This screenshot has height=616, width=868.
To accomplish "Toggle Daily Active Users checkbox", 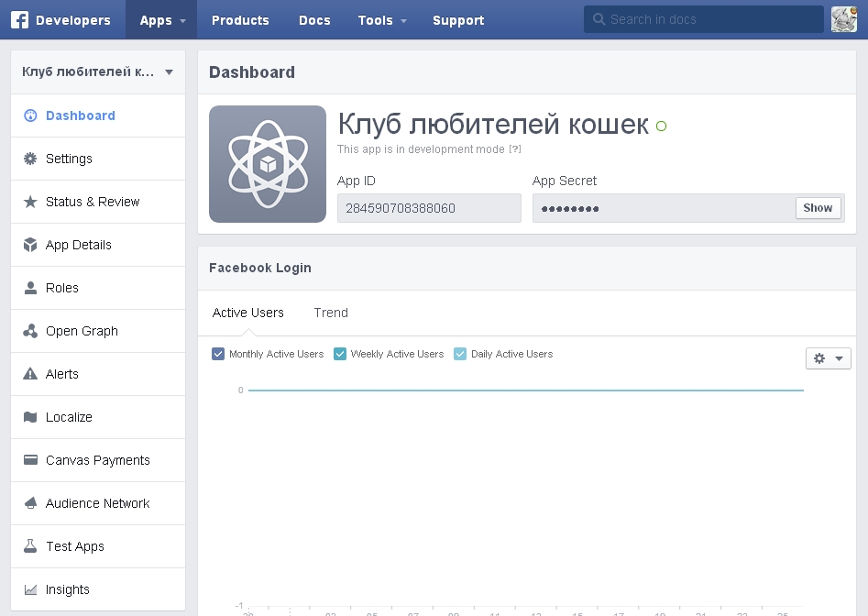I will pyautogui.click(x=460, y=354).
